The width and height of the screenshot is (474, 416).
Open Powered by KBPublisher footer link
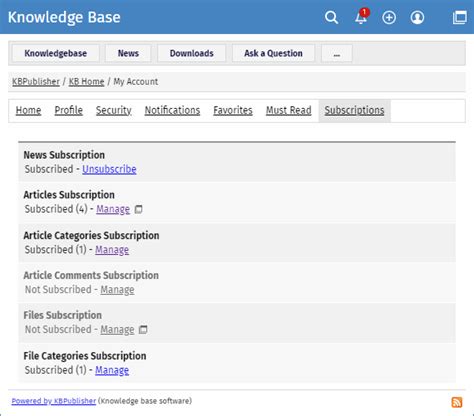tap(54, 401)
